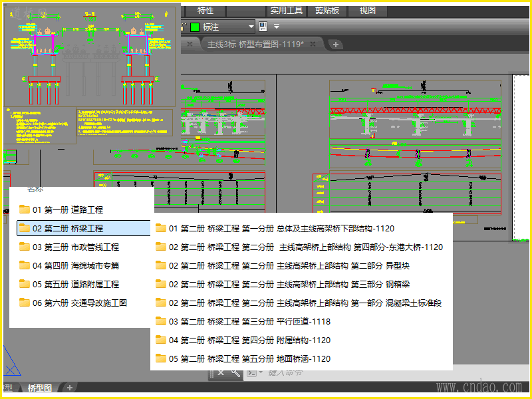Open the 剪贴板 ribbon panel title

click(x=327, y=11)
